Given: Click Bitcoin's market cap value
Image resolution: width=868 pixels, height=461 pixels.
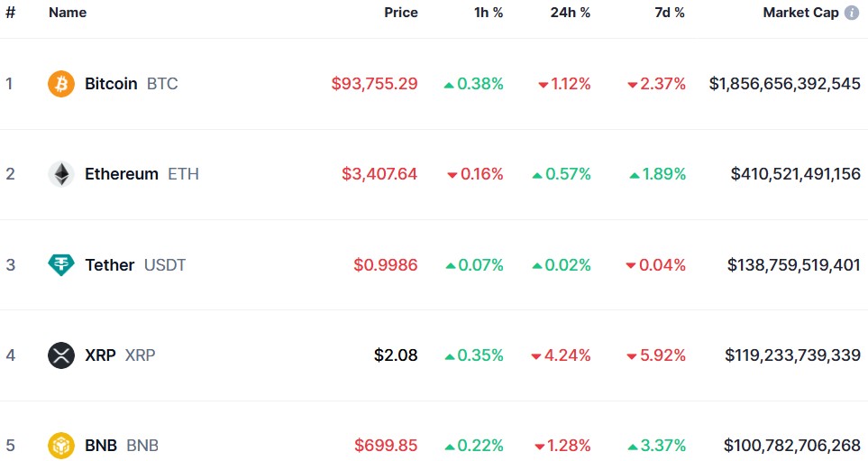Looking at the screenshot, I should click(x=784, y=84).
